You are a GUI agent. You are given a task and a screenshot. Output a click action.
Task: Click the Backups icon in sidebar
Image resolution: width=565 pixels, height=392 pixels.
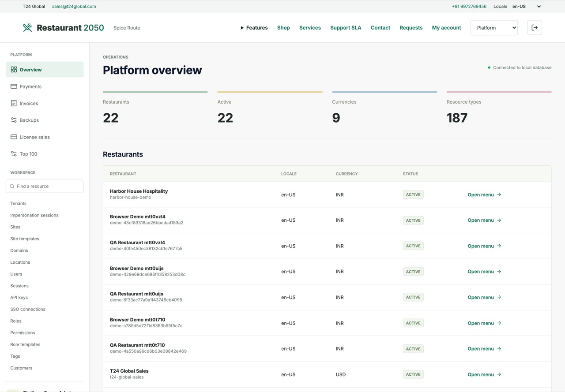click(14, 120)
